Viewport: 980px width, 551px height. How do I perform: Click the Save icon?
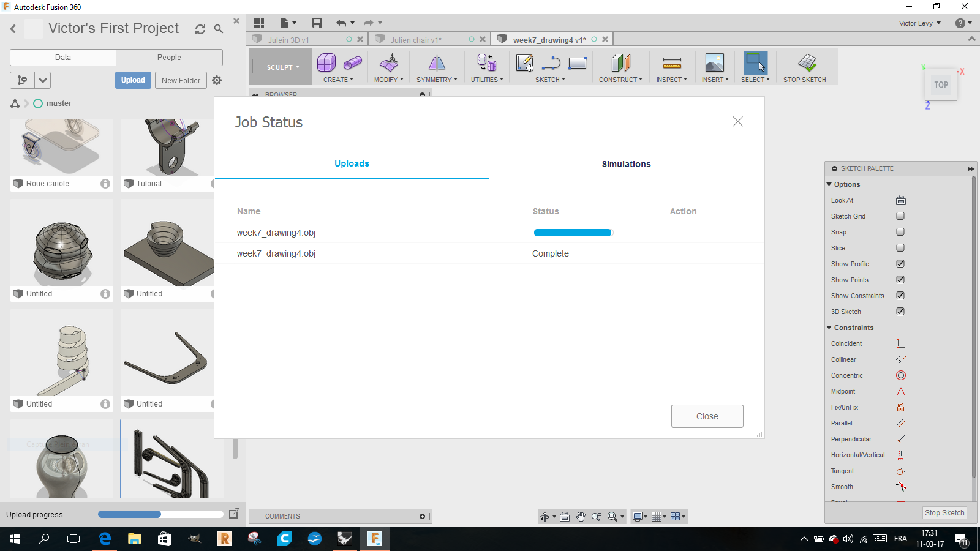317,23
